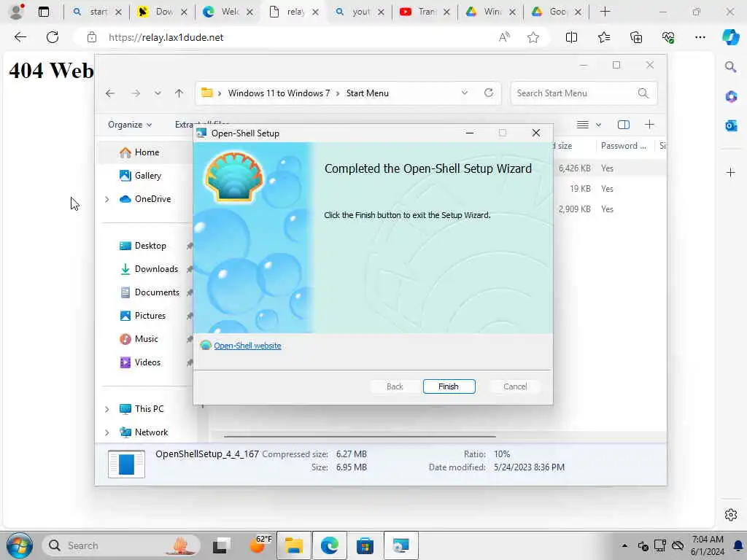This screenshot has height=560, width=747.
Task: Click the taskbar Search box
Action: coord(122,545)
